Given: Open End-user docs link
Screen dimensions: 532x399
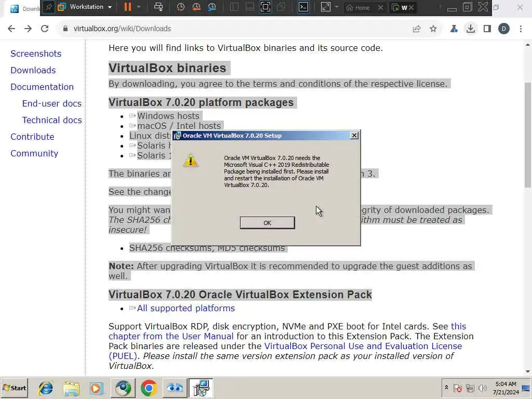Looking at the screenshot, I should click(x=51, y=103).
